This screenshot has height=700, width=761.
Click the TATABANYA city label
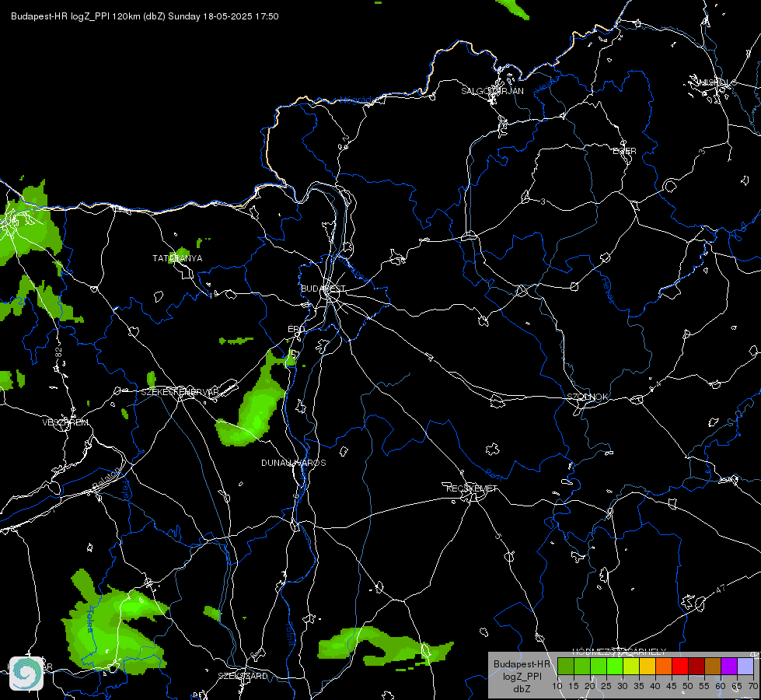coord(177,258)
